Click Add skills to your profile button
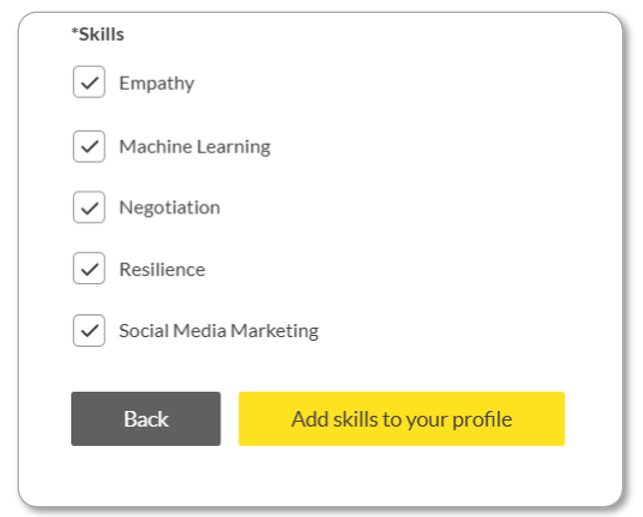Image resolution: width=643 pixels, height=517 pixels. tap(401, 419)
